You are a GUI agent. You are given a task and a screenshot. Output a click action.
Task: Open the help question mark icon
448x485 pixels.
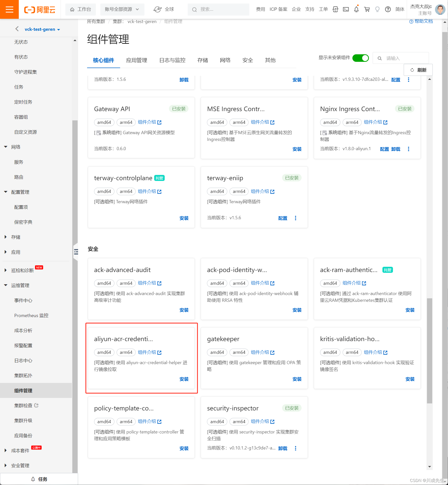click(388, 10)
